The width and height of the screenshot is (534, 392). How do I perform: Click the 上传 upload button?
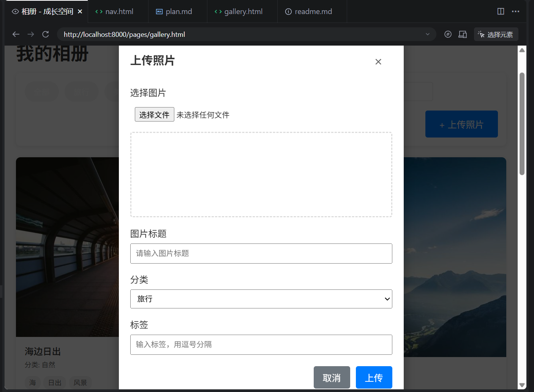[374, 377]
